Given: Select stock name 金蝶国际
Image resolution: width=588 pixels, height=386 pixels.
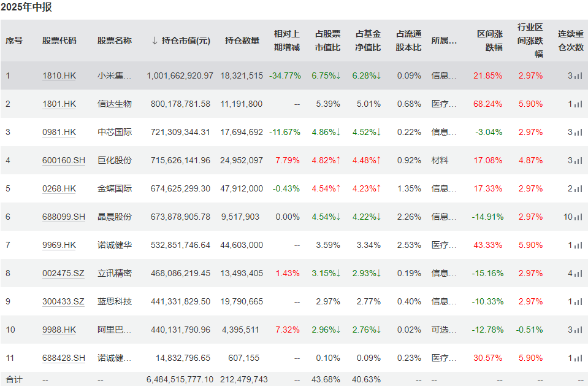Looking at the screenshot, I should pyautogui.click(x=115, y=188).
